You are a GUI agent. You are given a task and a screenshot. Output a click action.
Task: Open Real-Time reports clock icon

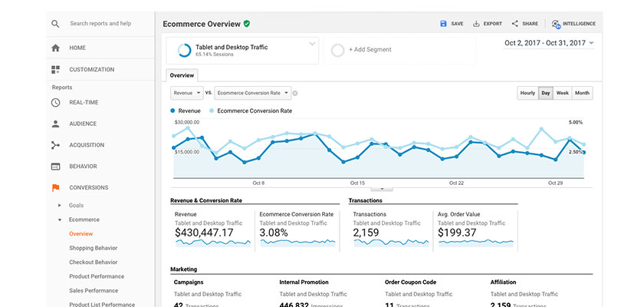(x=55, y=102)
